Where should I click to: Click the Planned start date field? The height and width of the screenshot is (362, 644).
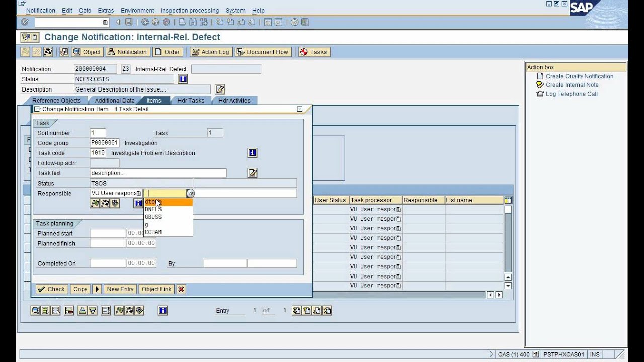click(x=108, y=233)
